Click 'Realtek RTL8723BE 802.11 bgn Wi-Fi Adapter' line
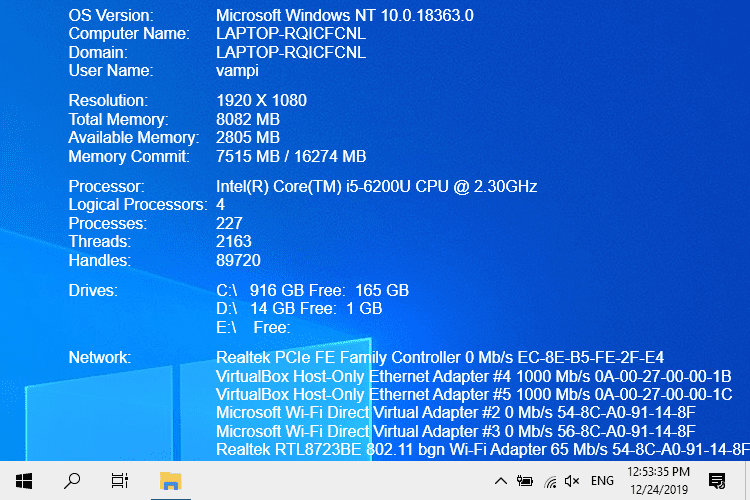The height and width of the screenshot is (500, 750). pos(483,450)
